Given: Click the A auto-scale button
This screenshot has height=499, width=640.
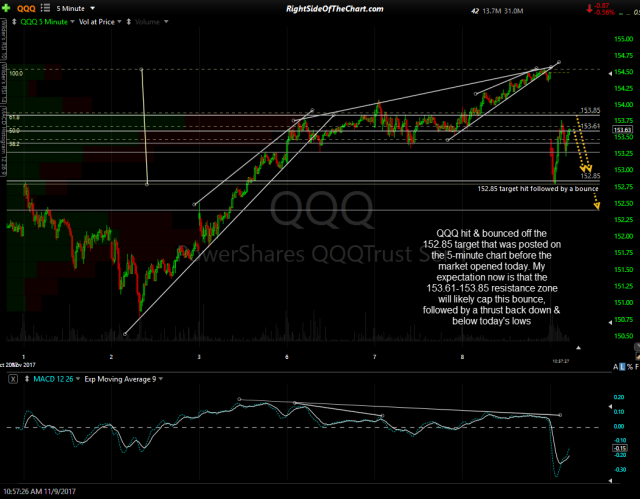Looking at the screenshot, I should (x=616, y=367).
